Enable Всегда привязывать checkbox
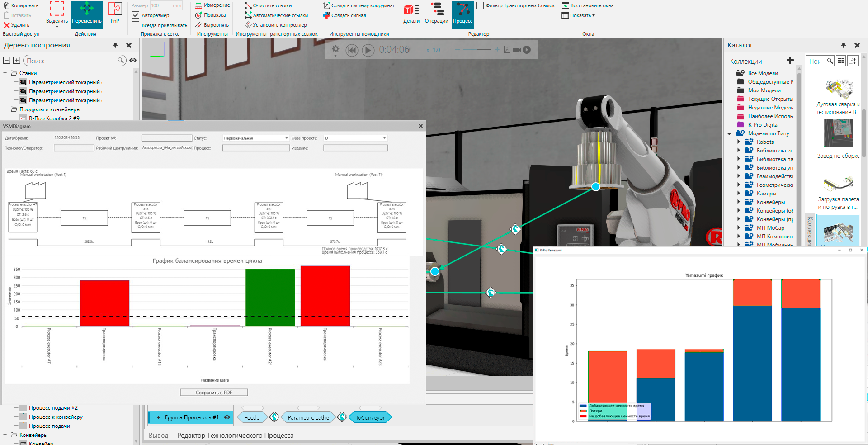This screenshot has width=868, height=445. point(135,25)
